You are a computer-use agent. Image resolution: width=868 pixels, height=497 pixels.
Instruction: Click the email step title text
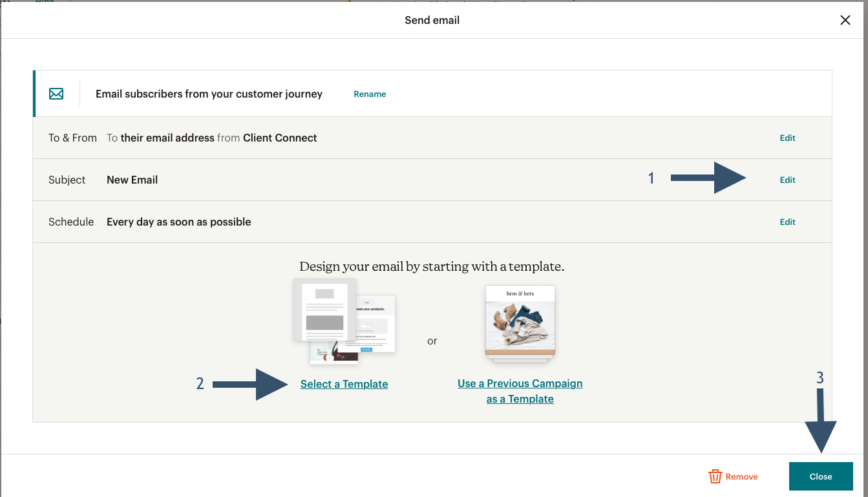pyautogui.click(x=209, y=94)
